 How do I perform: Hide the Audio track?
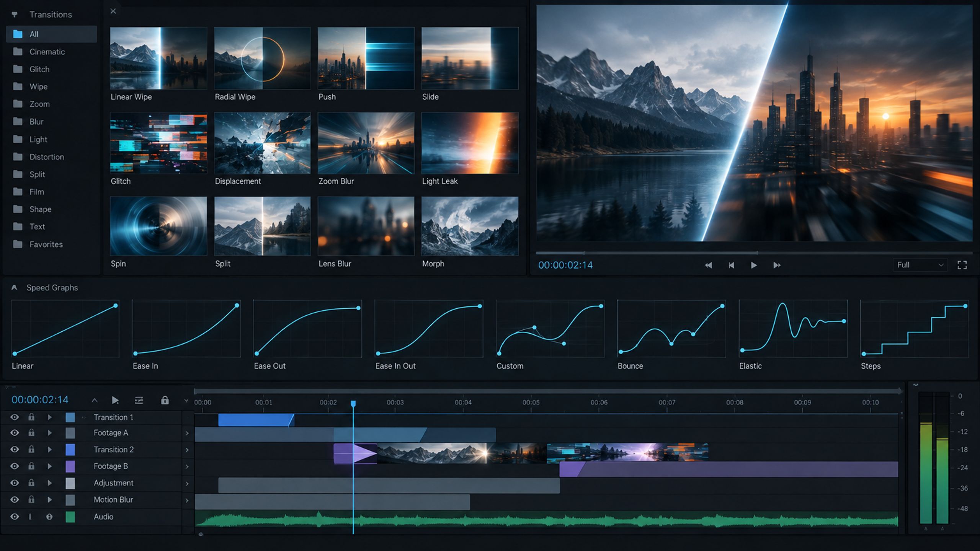(15, 517)
